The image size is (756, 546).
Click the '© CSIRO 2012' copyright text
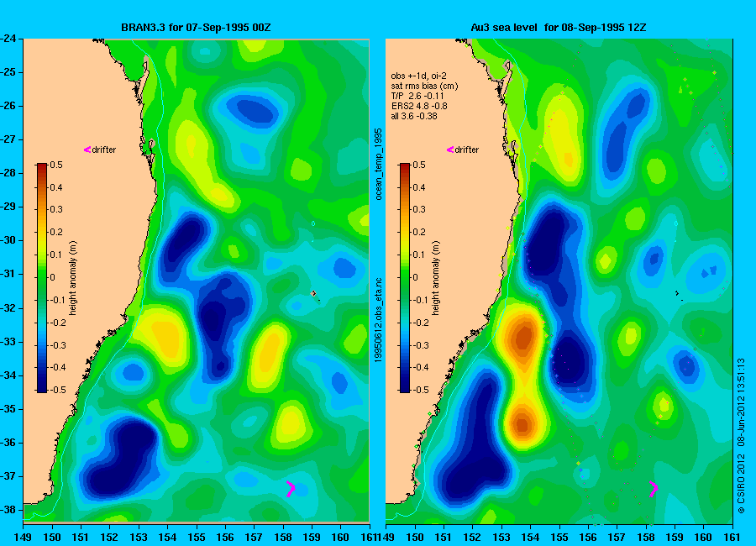(741, 484)
